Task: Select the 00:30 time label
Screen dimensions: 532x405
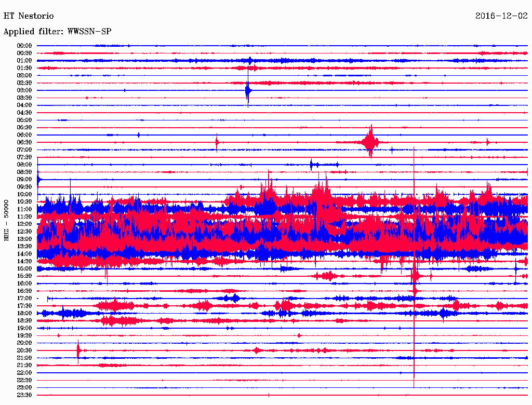Action: click(24, 53)
